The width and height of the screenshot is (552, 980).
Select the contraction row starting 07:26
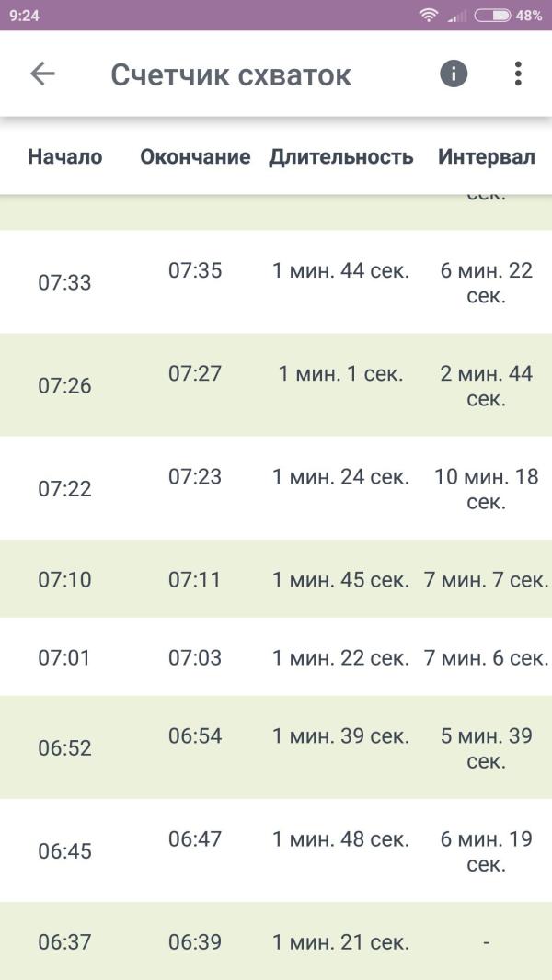[x=276, y=385]
